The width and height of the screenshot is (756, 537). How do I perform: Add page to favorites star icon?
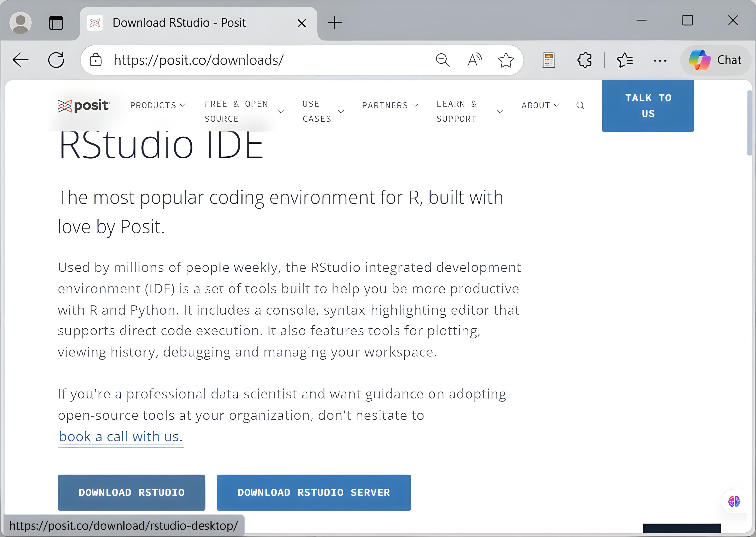pos(506,60)
